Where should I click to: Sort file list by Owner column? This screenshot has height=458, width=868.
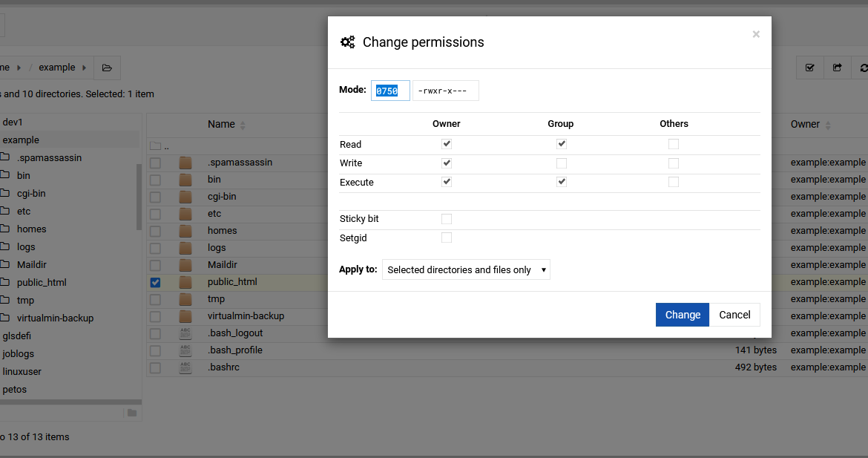pyautogui.click(x=805, y=125)
